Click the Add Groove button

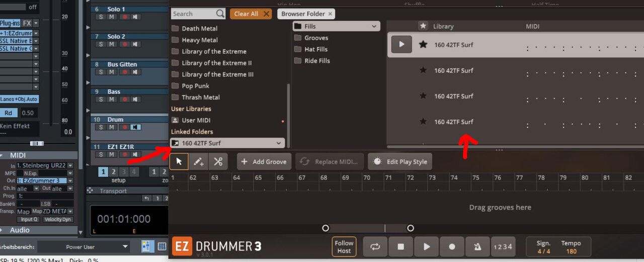(264, 162)
